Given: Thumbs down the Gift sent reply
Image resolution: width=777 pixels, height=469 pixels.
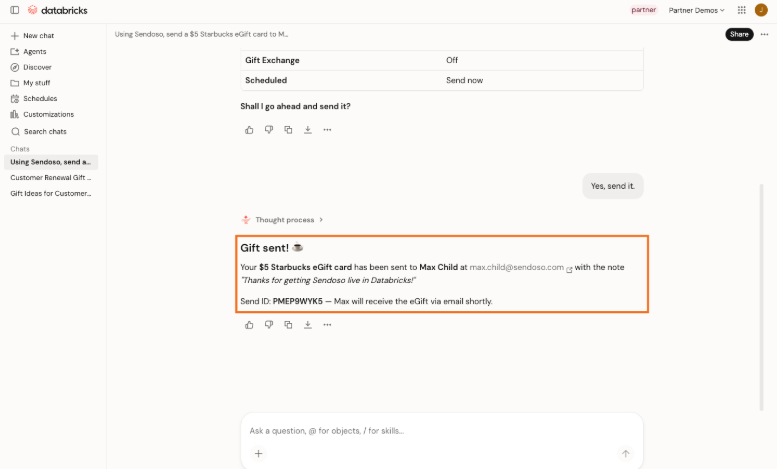Looking at the screenshot, I should tap(269, 325).
